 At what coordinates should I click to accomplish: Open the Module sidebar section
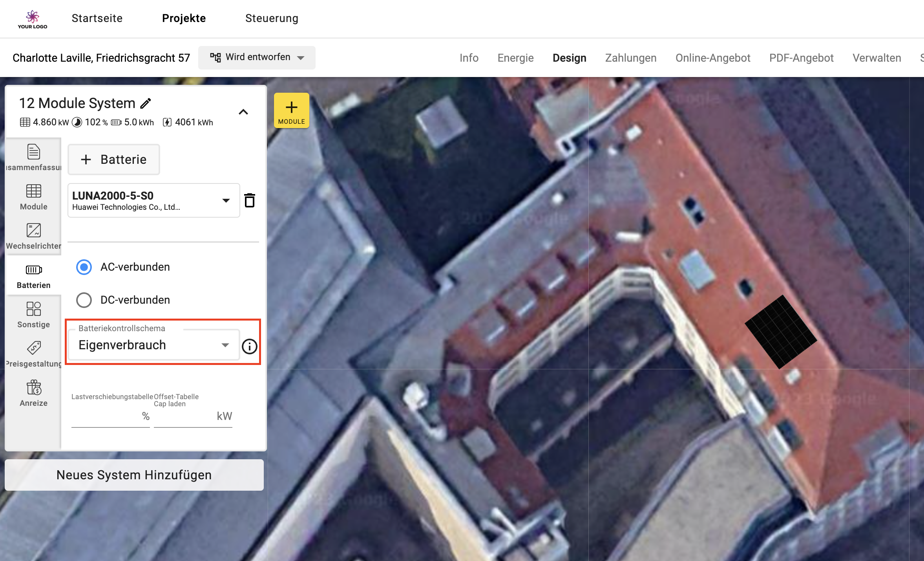(x=34, y=197)
